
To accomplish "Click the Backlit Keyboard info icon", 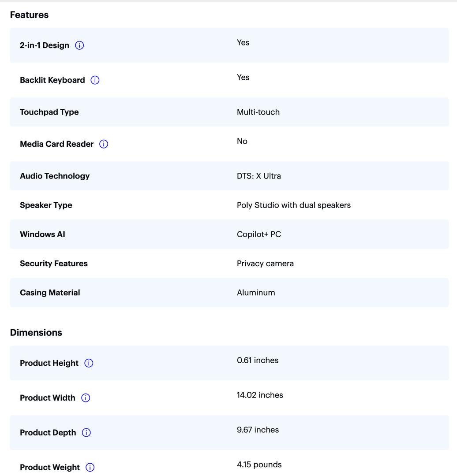I will click(95, 80).
